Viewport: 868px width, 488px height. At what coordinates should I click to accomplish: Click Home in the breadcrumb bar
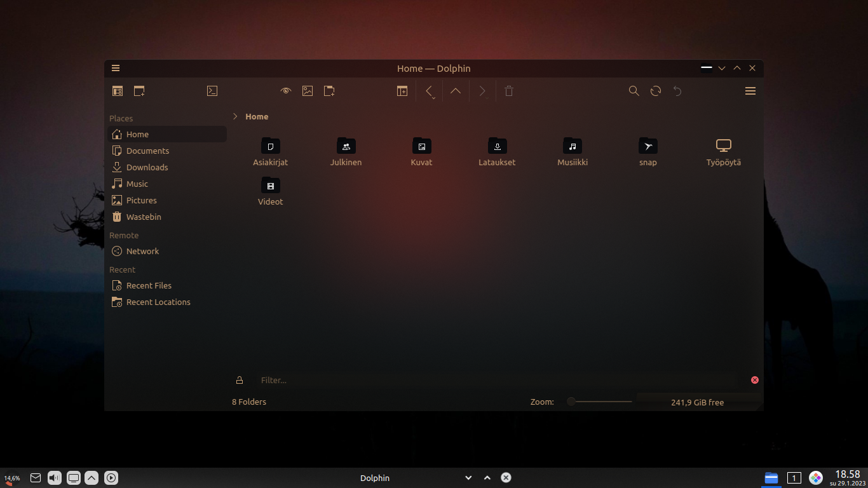tap(257, 116)
